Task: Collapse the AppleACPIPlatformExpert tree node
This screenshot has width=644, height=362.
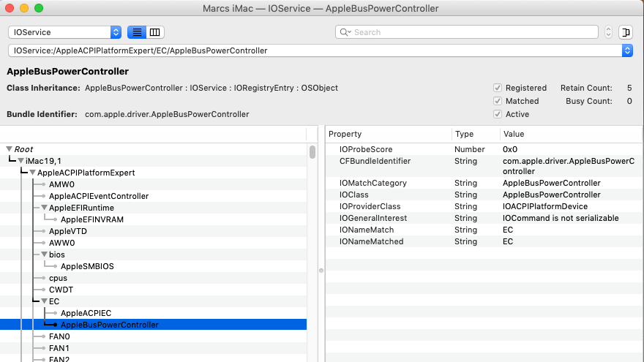Action: [x=32, y=173]
